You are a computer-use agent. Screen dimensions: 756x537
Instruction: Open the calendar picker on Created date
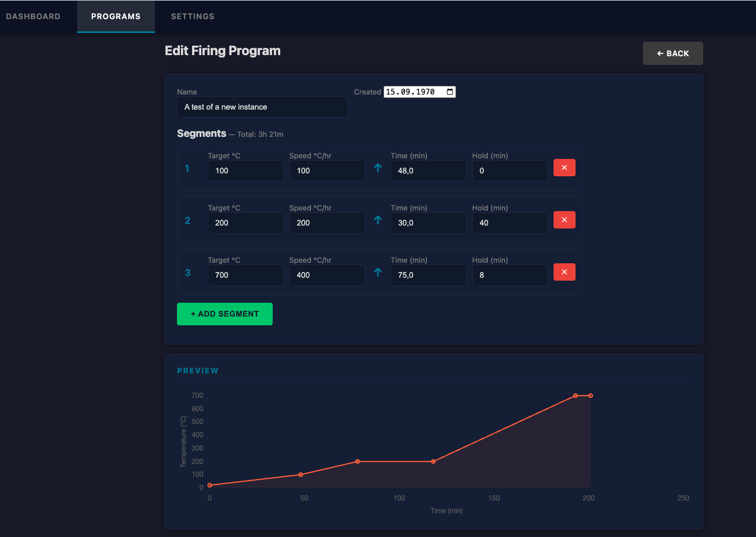[x=450, y=92]
